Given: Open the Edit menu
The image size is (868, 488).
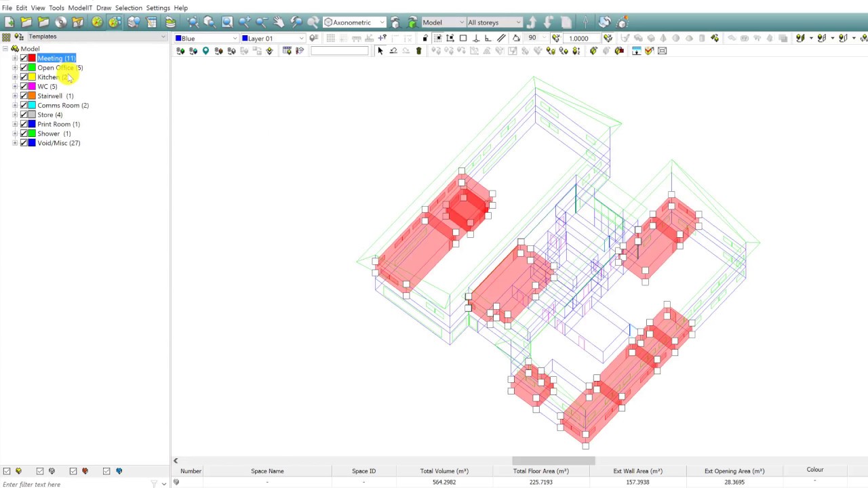Looking at the screenshot, I should pos(22,8).
